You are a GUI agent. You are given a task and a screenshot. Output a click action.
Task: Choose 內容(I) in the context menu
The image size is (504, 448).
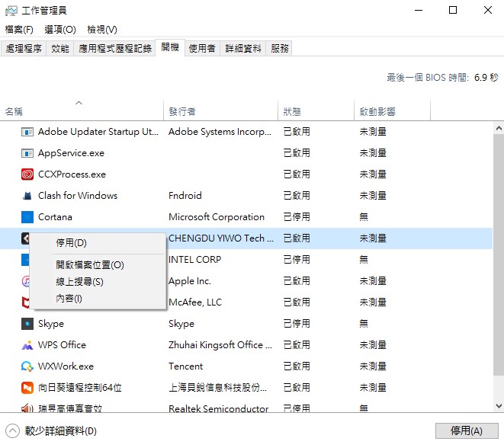pyautogui.click(x=98, y=299)
